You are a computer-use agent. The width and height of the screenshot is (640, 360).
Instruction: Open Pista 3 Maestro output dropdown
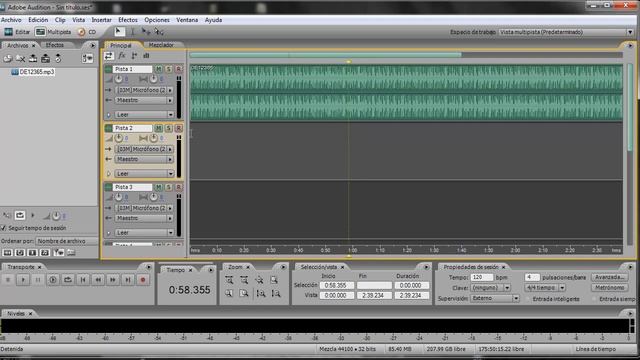144,218
